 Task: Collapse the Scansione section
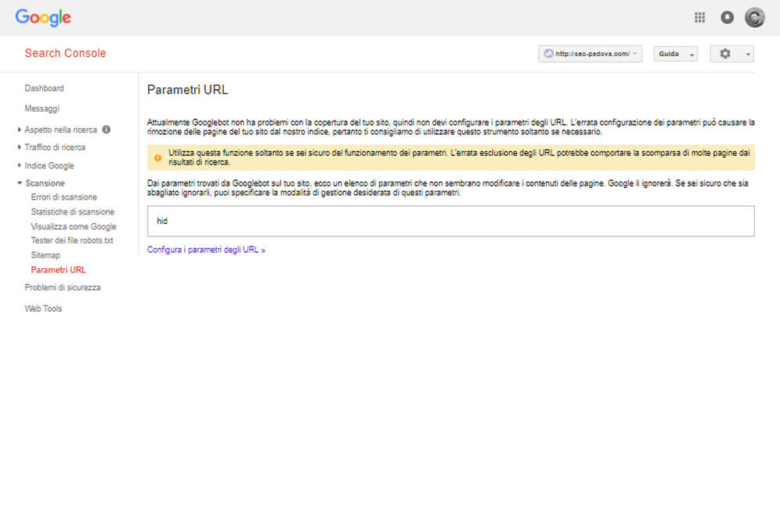tap(19, 183)
